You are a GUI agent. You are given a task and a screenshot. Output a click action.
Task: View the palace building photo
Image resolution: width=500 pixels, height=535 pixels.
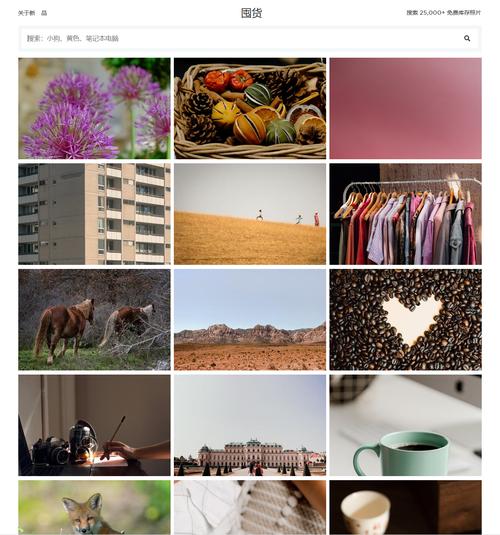click(x=250, y=425)
